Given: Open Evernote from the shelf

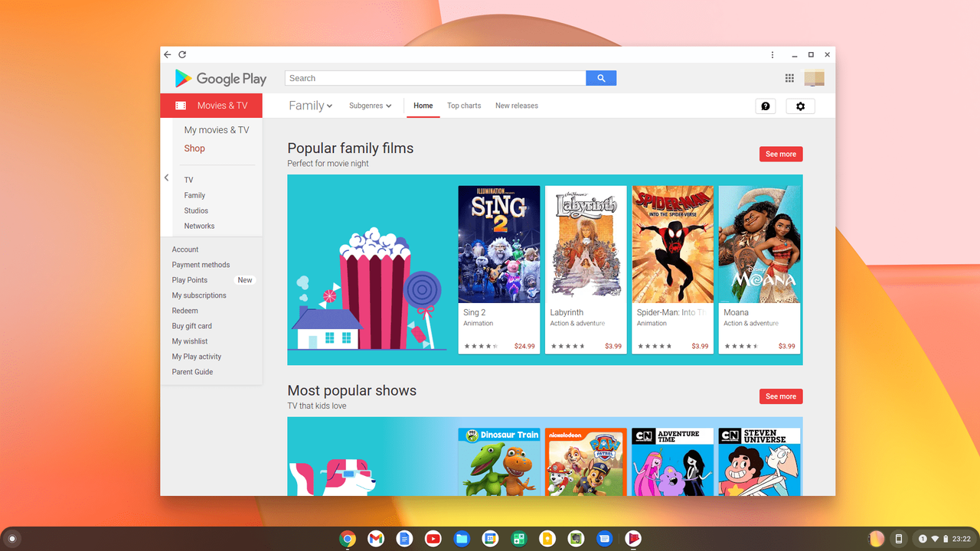Looking at the screenshot, I should tap(576, 539).
